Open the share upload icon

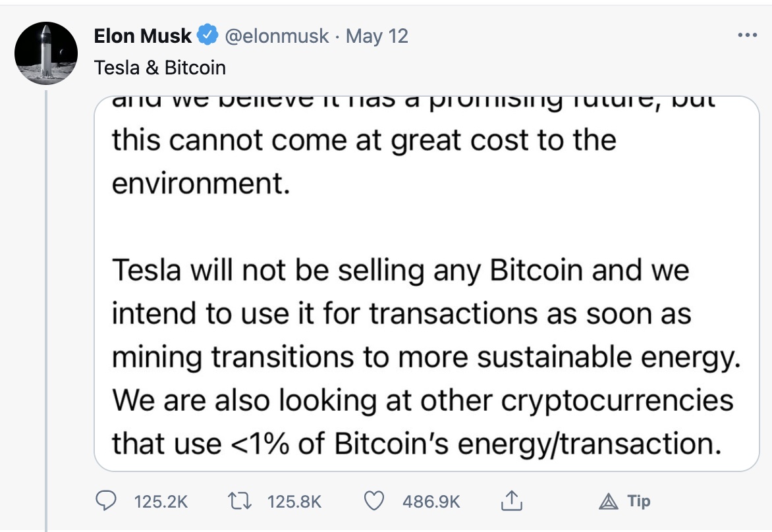click(x=512, y=500)
